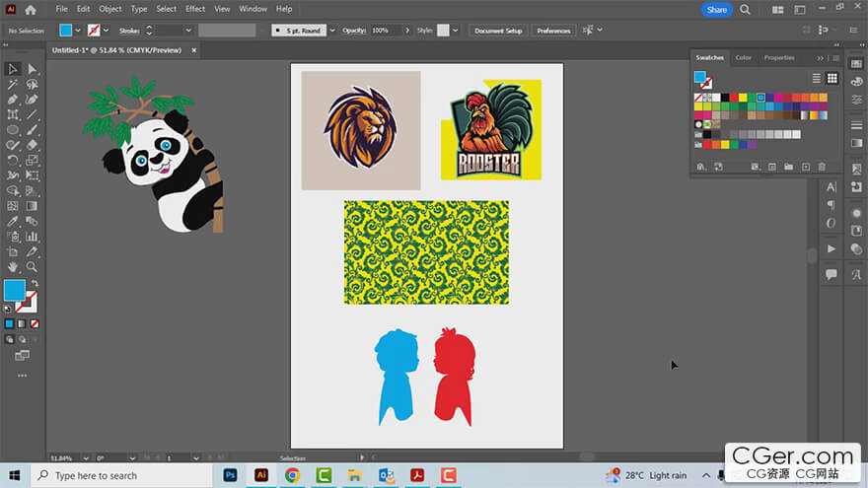This screenshot has height=488, width=868.
Task: Select the Direct Selection tool
Action: click(x=32, y=69)
